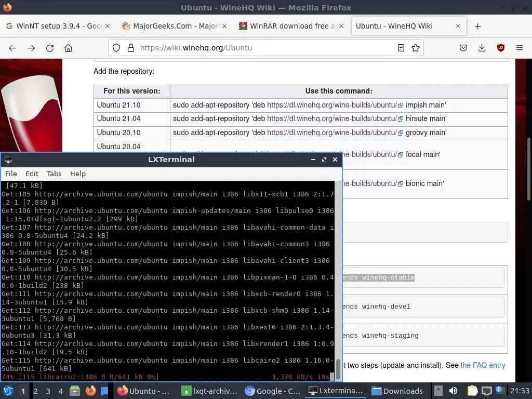Image resolution: width=532 pixels, height=399 pixels.
Task: Switch to the WinNT setup 3.9.4 tab
Action: [58, 26]
